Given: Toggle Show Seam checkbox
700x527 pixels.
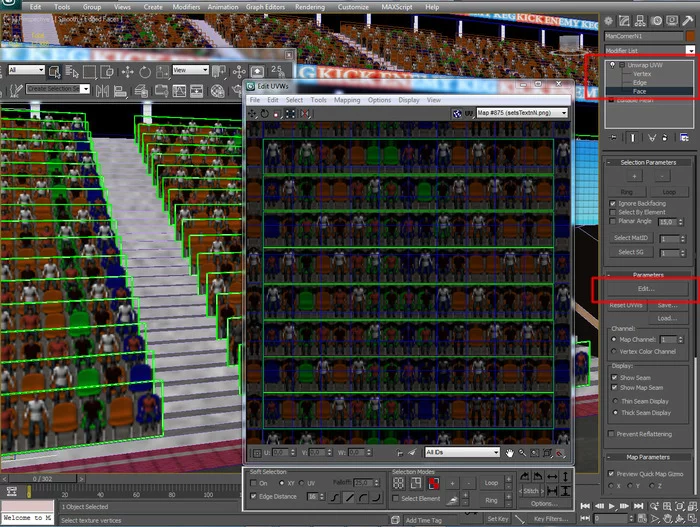Looking at the screenshot, I should click(614, 378).
